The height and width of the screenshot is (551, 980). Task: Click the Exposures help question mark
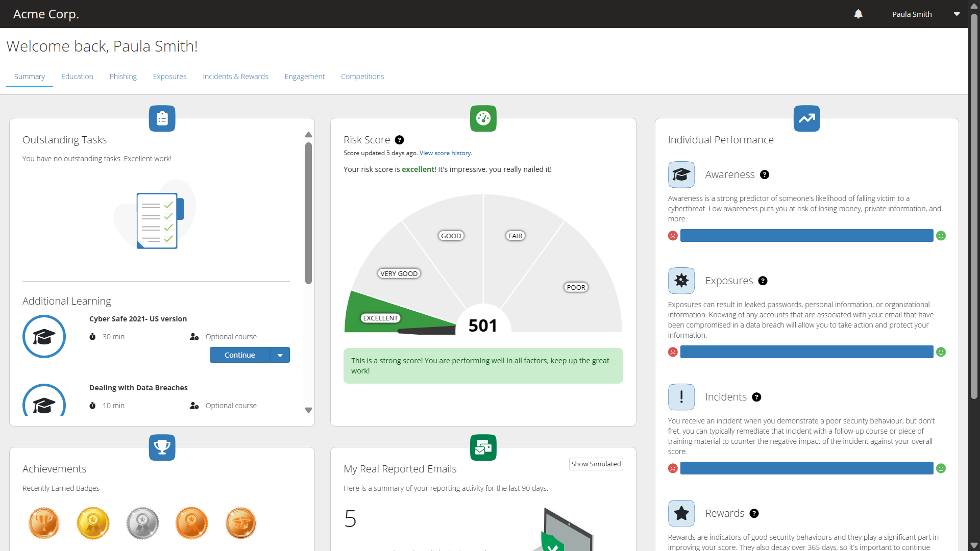coord(763,281)
